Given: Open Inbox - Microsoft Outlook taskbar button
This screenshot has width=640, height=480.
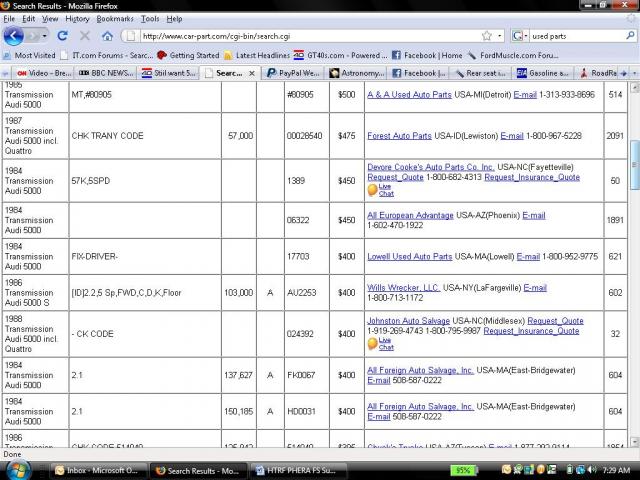Looking at the screenshot, I should [98, 471].
